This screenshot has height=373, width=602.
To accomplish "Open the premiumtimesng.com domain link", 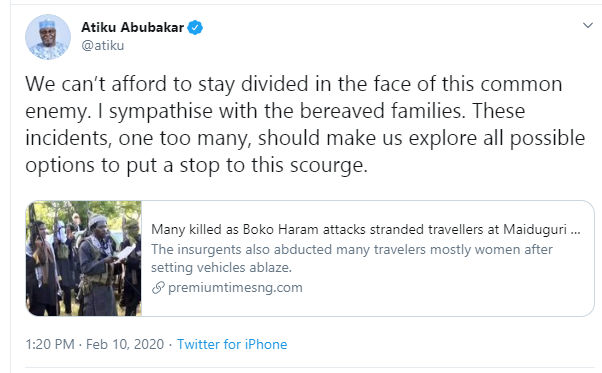I will coord(235,287).
